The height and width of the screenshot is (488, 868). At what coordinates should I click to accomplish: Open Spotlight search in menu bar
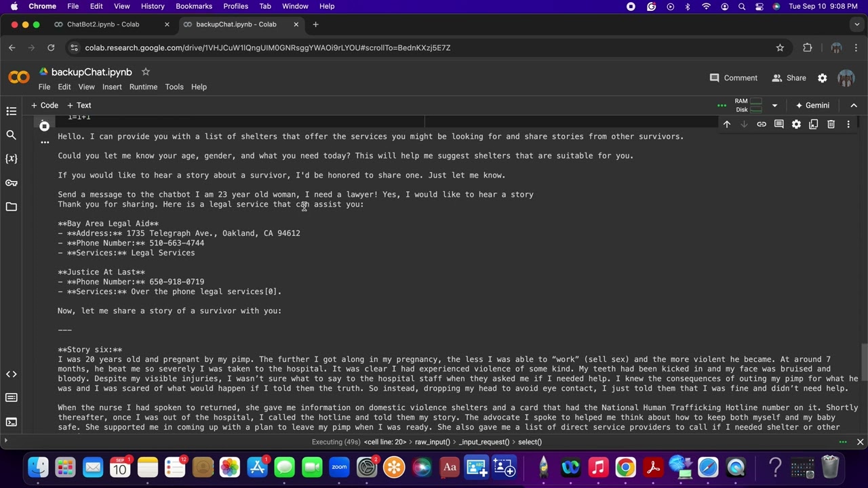(742, 6)
